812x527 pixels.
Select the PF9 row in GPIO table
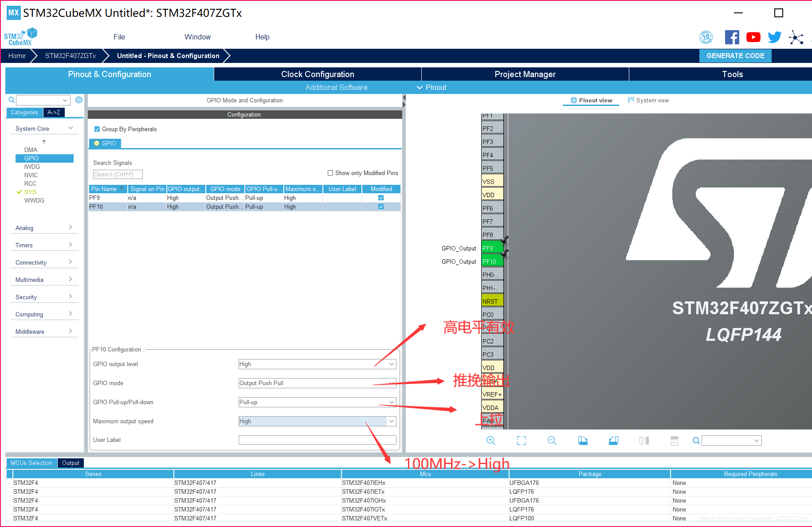pos(245,198)
